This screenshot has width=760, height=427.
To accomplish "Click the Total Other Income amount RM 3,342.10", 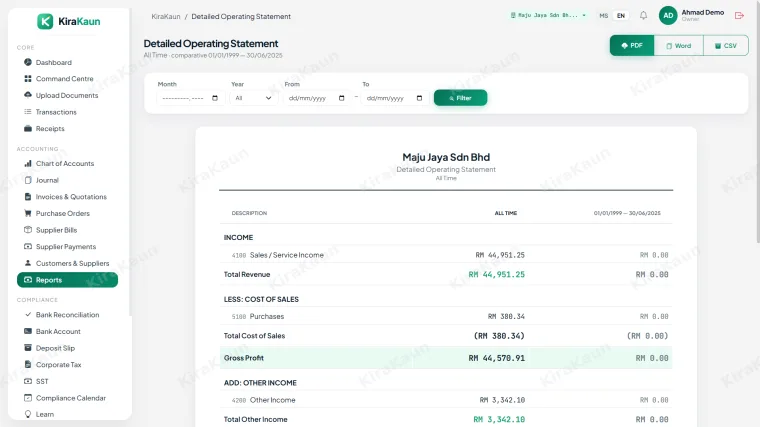I will tap(499, 419).
